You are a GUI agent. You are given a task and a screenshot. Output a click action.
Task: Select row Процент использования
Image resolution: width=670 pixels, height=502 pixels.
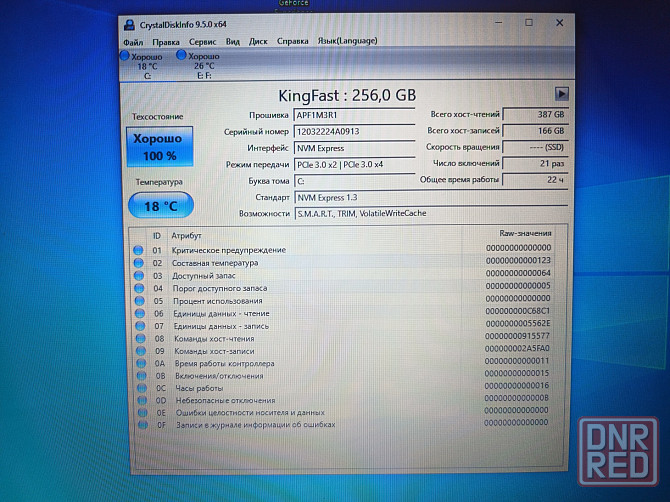coord(343,300)
